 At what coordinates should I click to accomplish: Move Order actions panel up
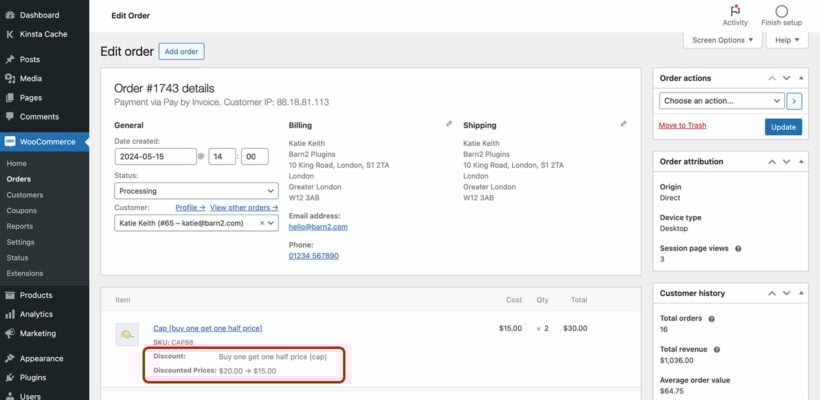coord(772,78)
